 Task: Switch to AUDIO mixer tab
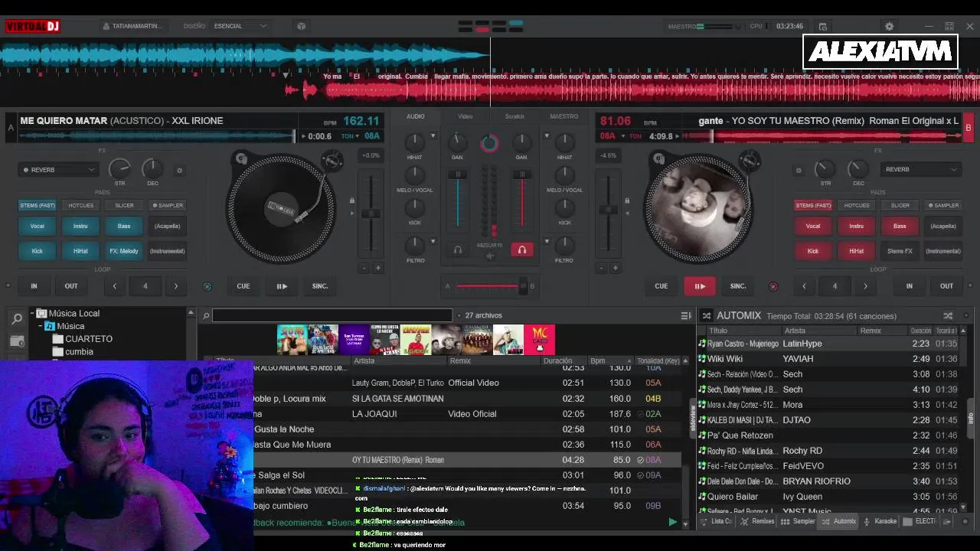[x=416, y=116]
